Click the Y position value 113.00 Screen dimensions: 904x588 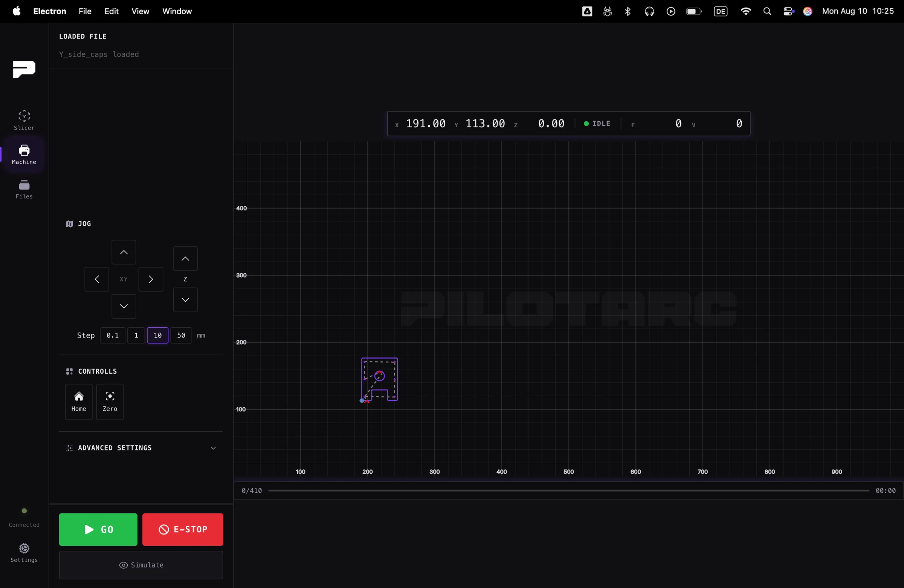pyautogui.click(x=485, y=124)
